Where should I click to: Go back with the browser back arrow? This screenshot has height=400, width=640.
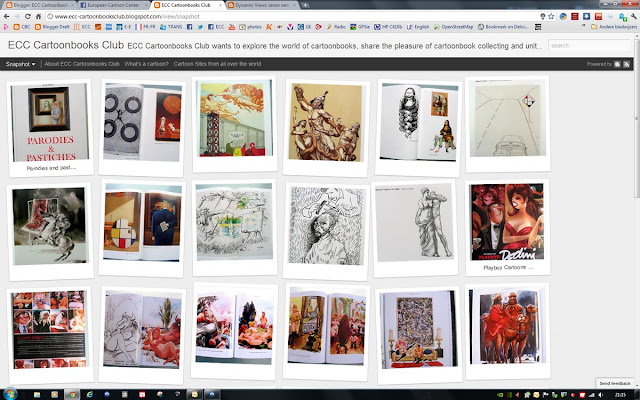7,16
